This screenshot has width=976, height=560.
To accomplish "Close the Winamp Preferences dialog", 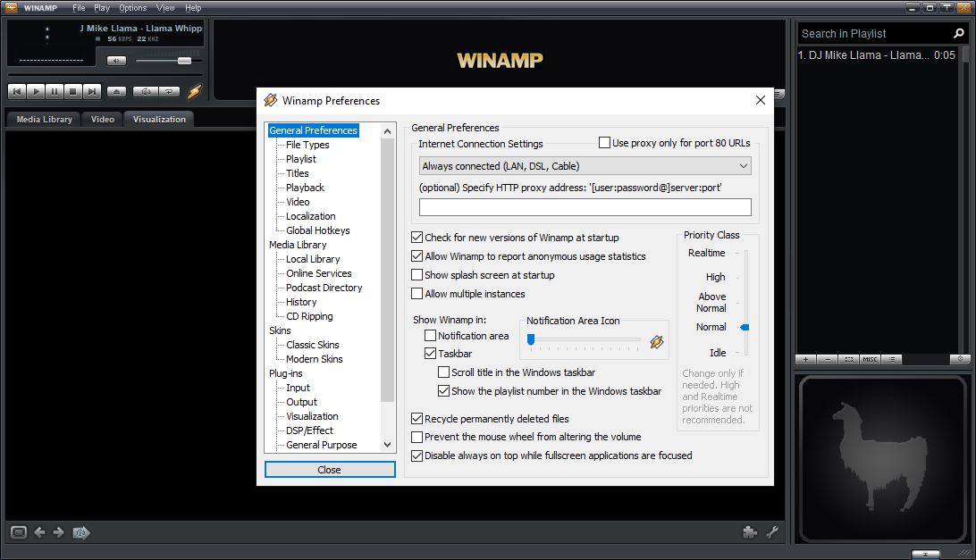I will (760, 100).
